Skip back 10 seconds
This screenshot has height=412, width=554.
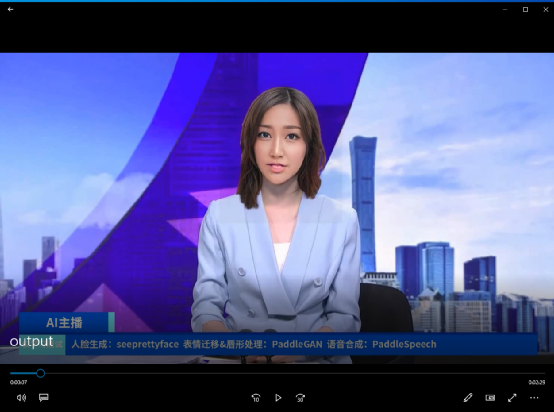[256, 398]
